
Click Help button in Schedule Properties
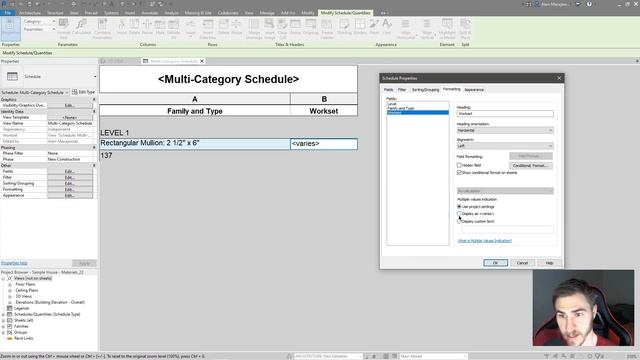549,263
